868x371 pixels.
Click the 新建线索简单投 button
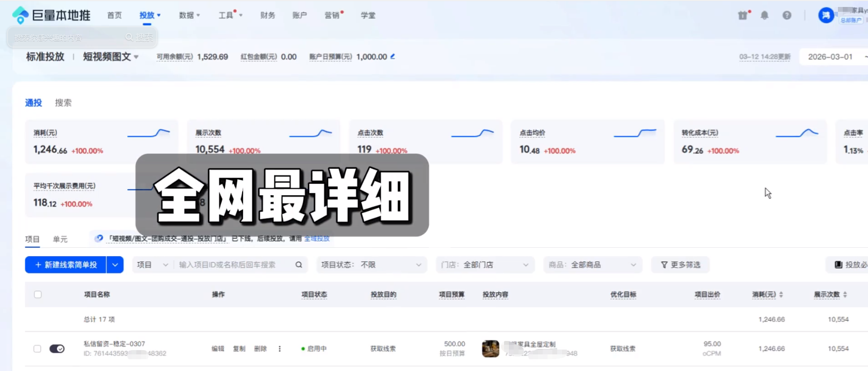click(65, 265)
